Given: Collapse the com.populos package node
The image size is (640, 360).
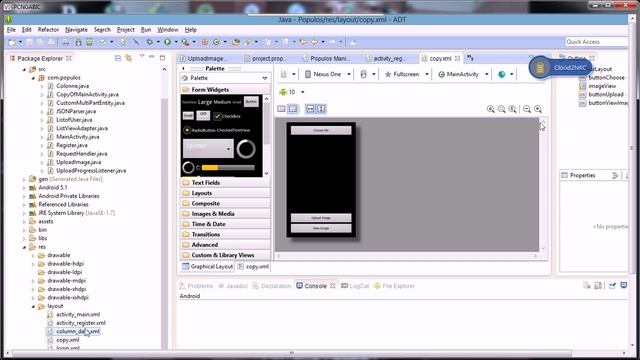Looking at the screenshot, I should [33, 78].
